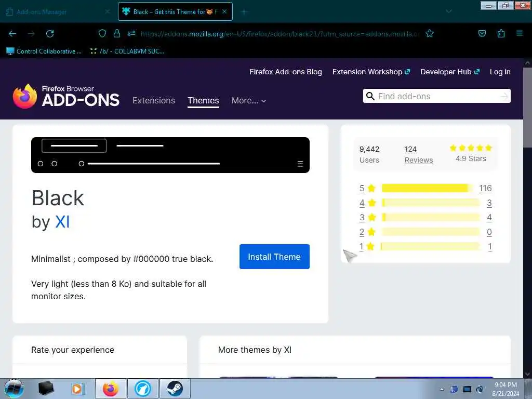The width and height of the screenshot is (532, 399).
Task: Reload the page with the refresh icon
Action: 50,34
